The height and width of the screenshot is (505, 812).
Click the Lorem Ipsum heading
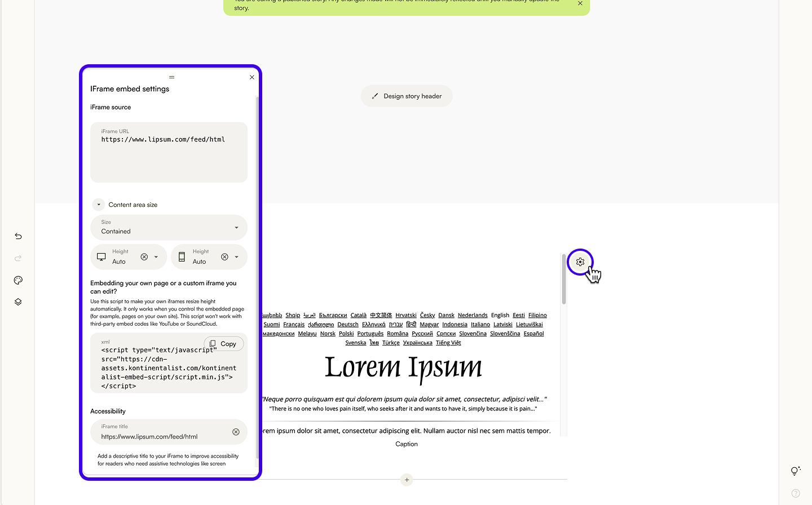pos(404,367)
